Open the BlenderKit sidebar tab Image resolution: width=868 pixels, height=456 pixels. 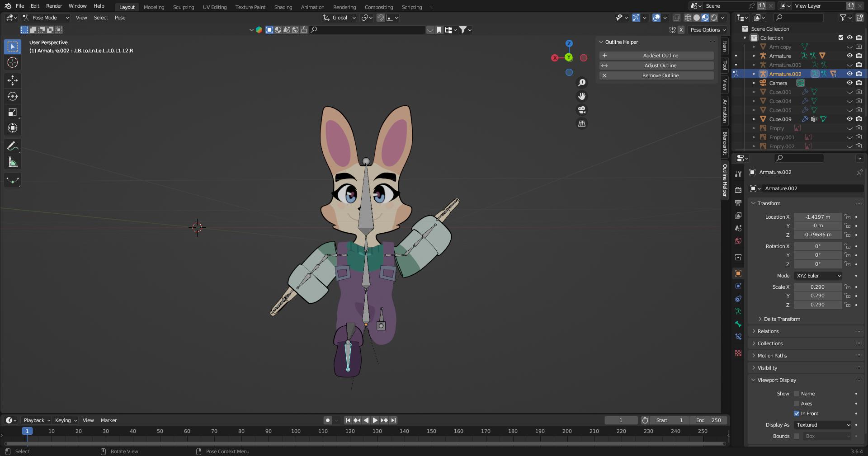(x=725, y=143)
